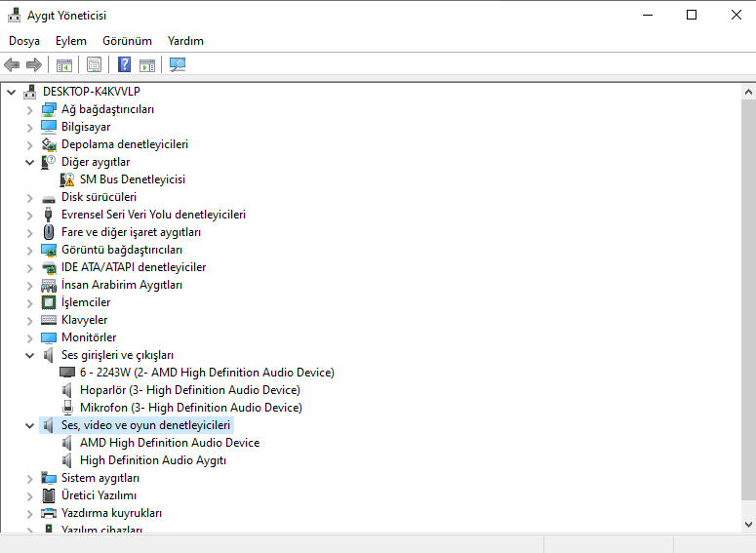Maximize the Aygıt Yöneticisi window
The image size is (756, 553).
pyautogui.click(x=692, y=15)
